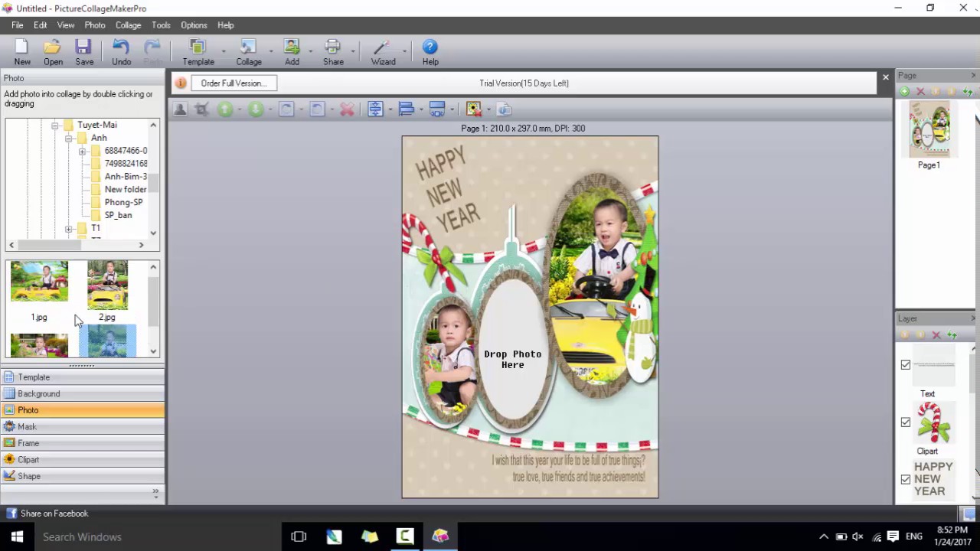This screenshot has height=551, width=980.
Task: Click the center alignment icon
Action: [x=375, y=109]
